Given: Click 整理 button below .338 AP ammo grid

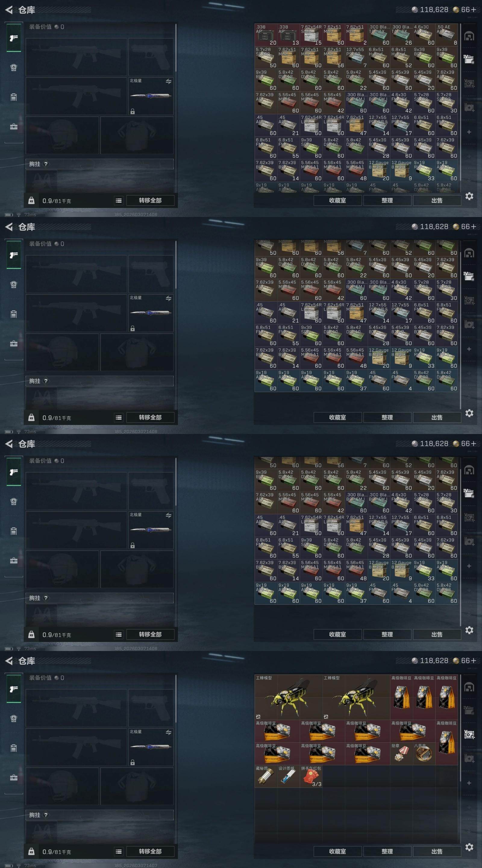Looking at the screenshot, I should 387,200.
